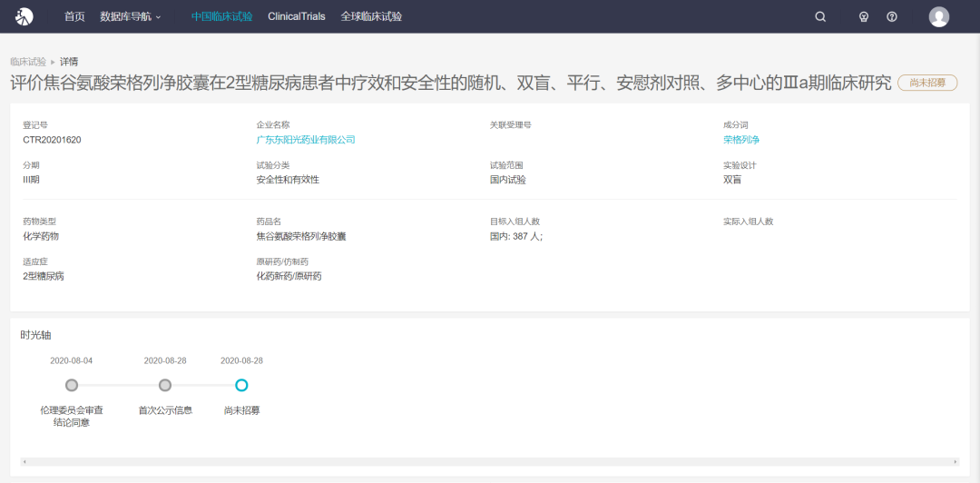Open the 全球临床试验 tab
The height and width of the screenshot is (483, 980).
pos(371,17)
